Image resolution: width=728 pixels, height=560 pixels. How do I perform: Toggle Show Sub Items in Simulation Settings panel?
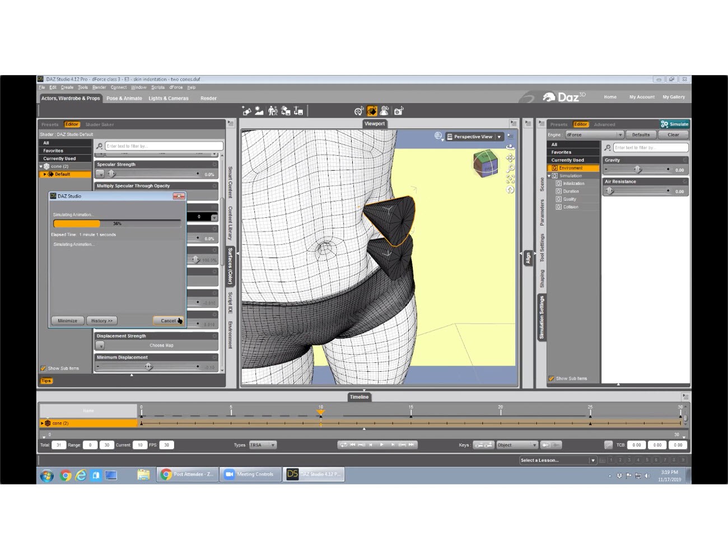pyautogui.click(x=552, y=378)
